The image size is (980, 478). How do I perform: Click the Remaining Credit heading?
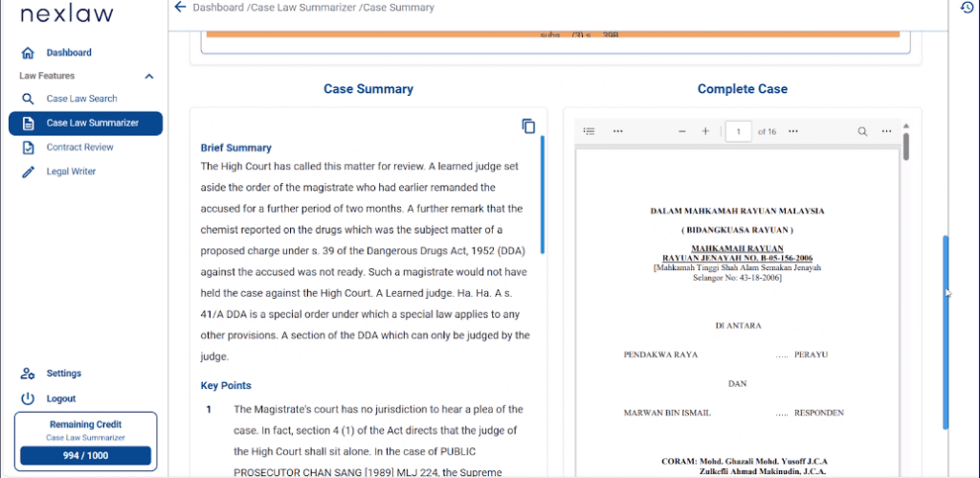[85, 424]
